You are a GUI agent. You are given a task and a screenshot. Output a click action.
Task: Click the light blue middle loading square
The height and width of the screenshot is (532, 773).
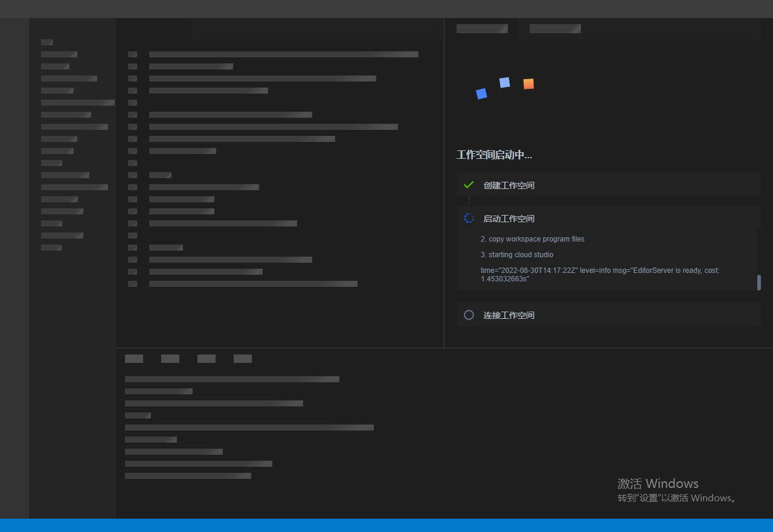(505, 82)
